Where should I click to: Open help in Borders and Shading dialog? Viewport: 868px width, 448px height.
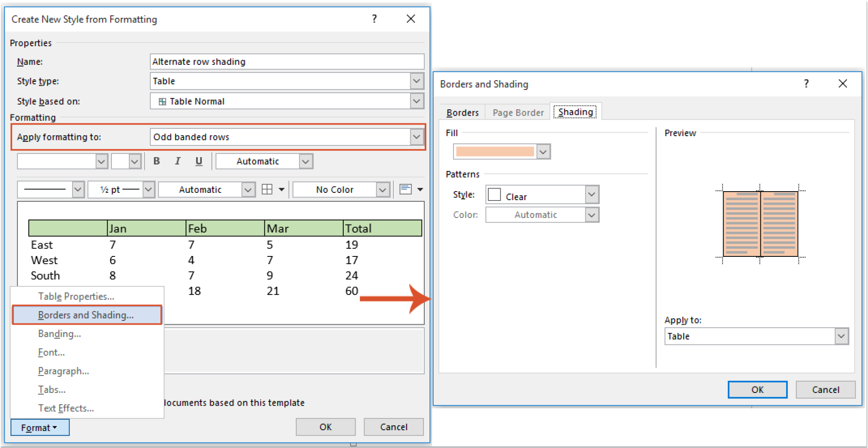(x=807, y=83)
